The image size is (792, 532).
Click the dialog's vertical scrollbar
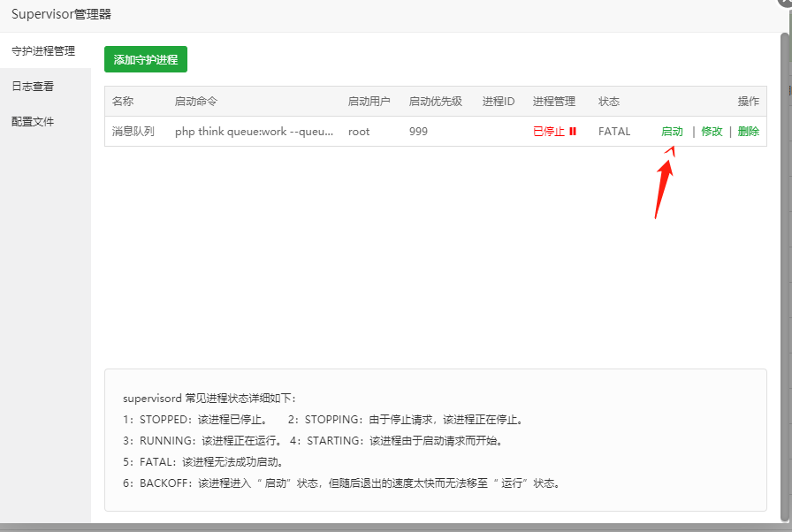[x=784, y=277]
